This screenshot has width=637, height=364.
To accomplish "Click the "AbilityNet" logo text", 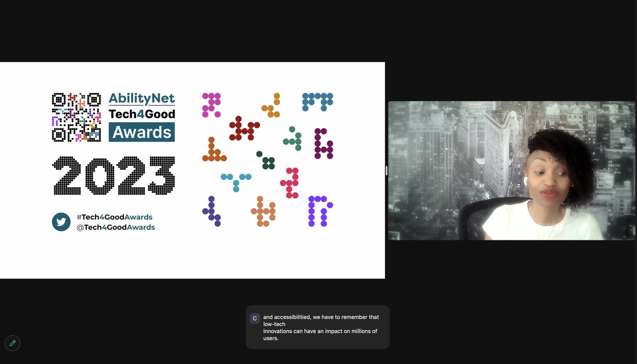I will (x=142, y=98).
